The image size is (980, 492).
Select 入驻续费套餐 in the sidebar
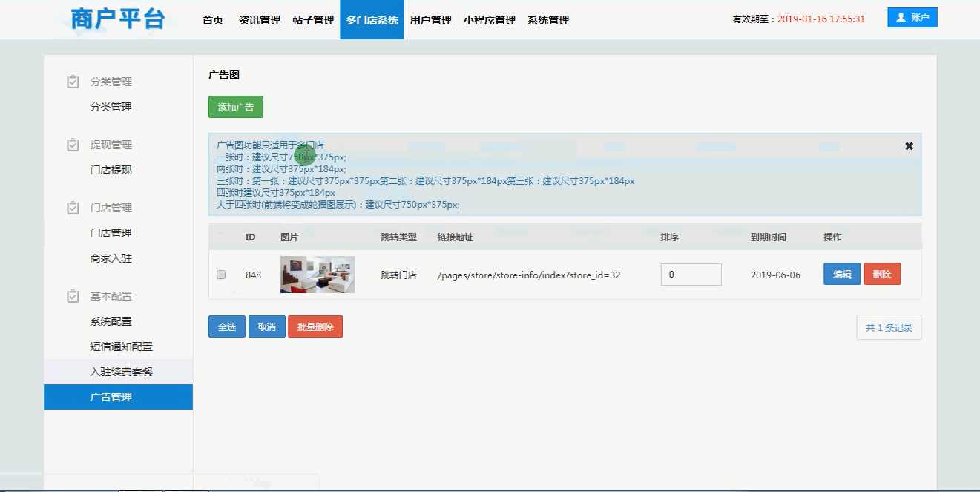click(x=121, y=372)
